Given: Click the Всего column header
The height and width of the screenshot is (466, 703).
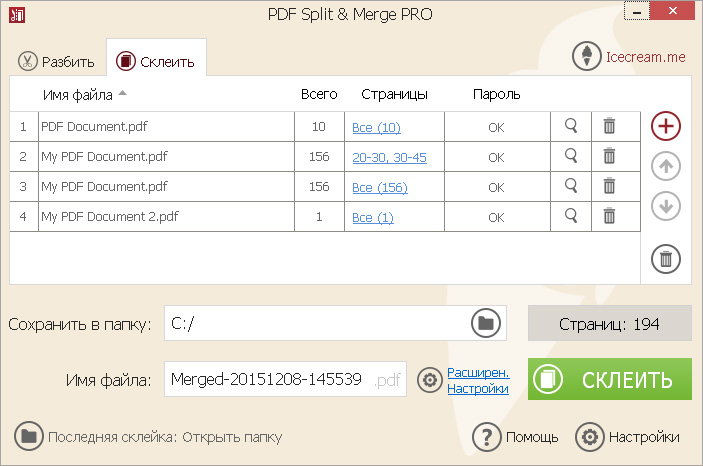Looking at the screenshot, I should pyautogui.click(x=319, y=94).
